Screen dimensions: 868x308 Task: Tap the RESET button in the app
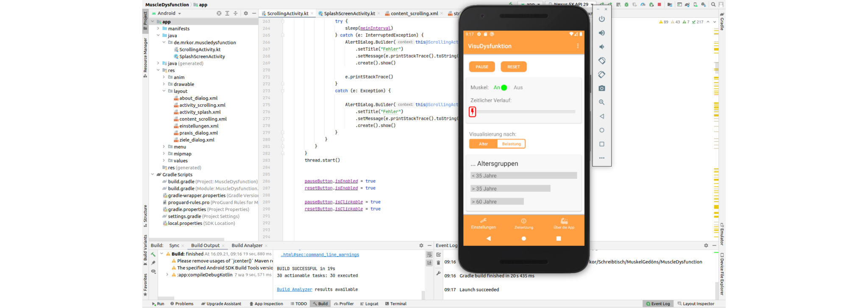pyautogui.click(x=514, y=67)
